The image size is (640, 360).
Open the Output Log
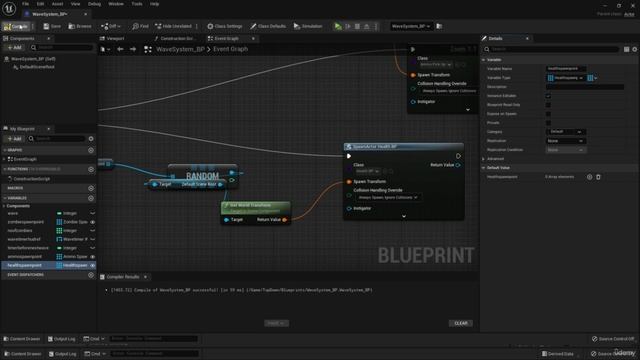click(62, 339)
